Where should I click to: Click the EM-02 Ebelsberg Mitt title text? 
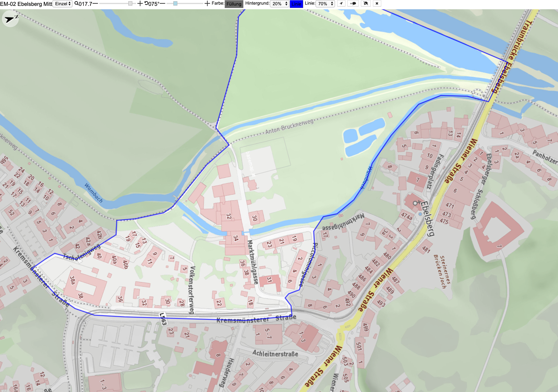point(26,4)
